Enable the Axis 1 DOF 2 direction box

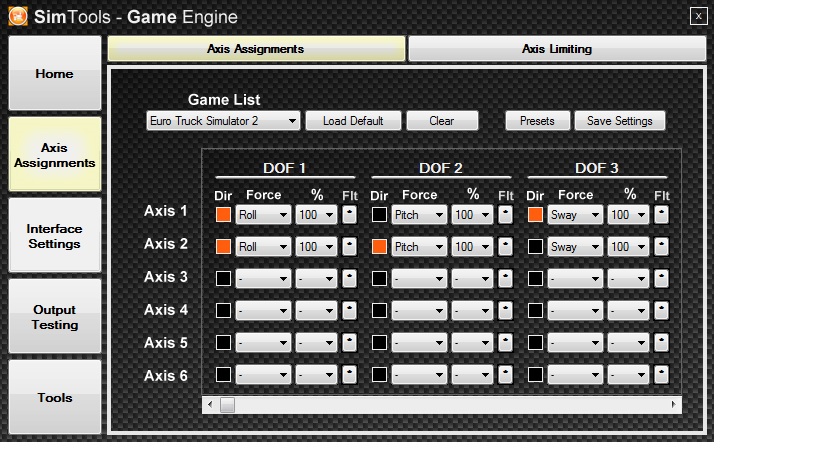(x=379, y=214)
